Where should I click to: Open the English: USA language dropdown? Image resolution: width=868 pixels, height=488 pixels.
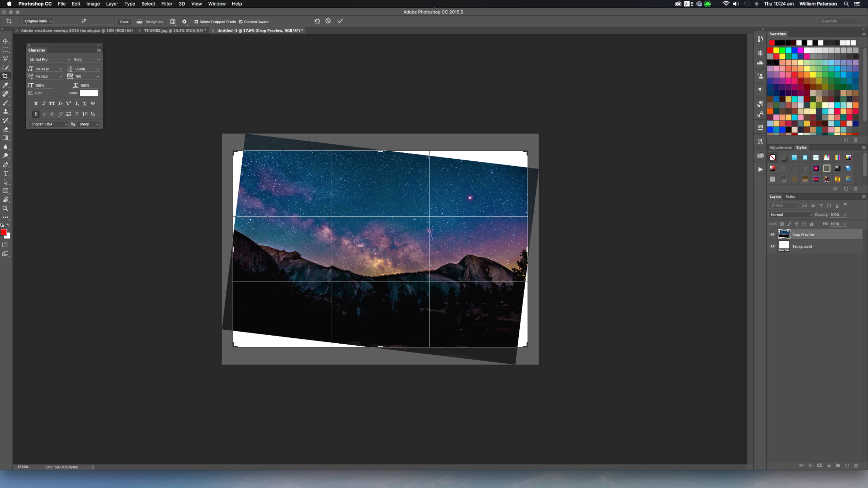(49, 124)
